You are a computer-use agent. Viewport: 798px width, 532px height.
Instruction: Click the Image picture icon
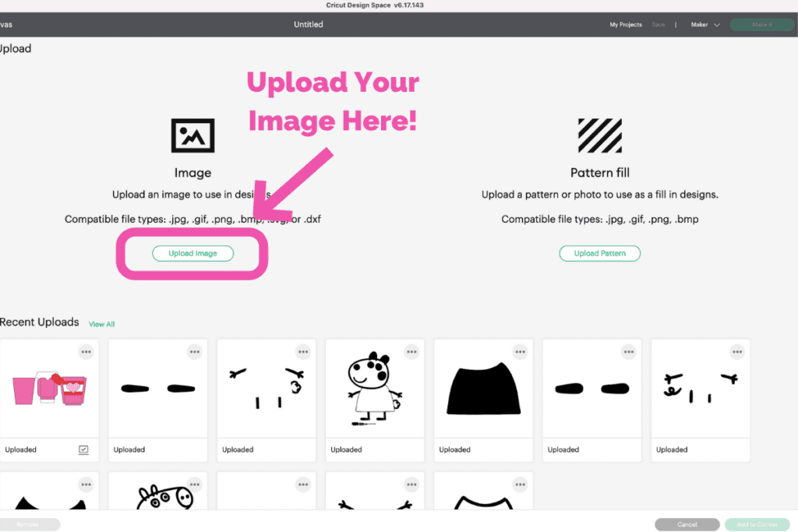coord(193,136)
